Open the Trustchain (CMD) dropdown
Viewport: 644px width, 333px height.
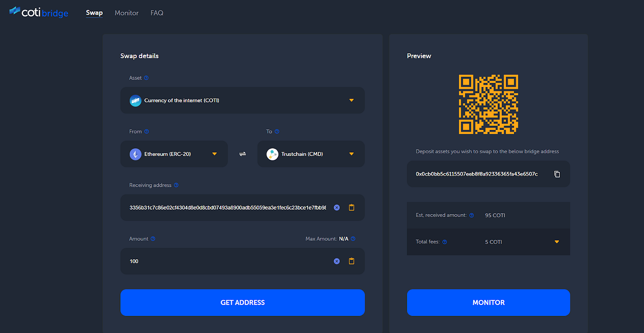(x=351, y=154)
